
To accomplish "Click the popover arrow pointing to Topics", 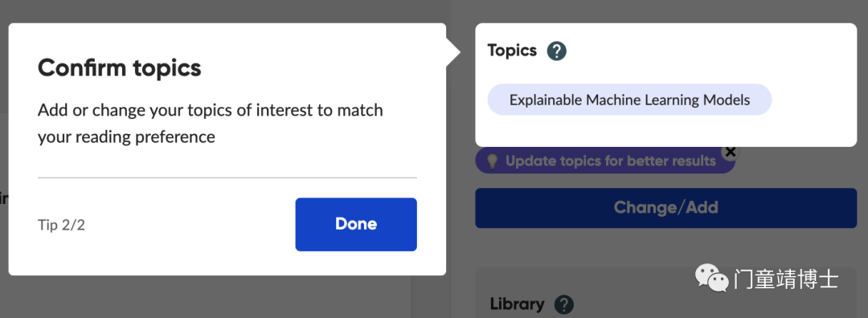I will click(x=452, y=52).
